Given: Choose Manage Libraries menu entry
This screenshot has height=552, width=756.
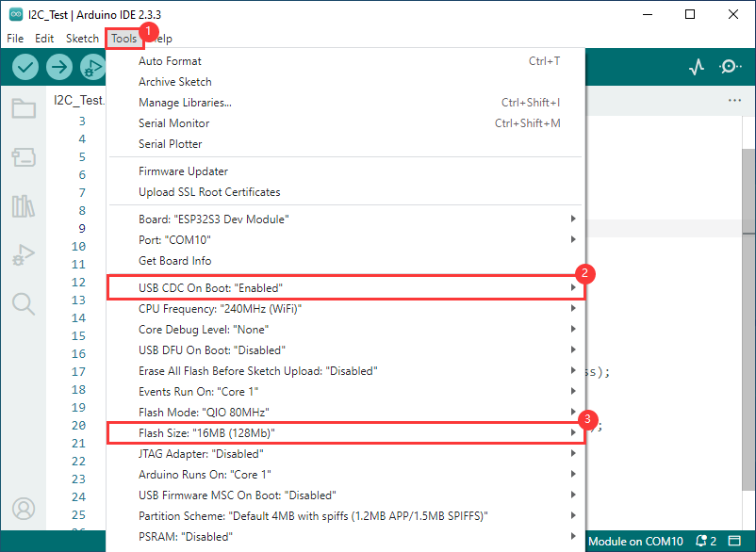Looking at the screenshot, I should [185, 103].
